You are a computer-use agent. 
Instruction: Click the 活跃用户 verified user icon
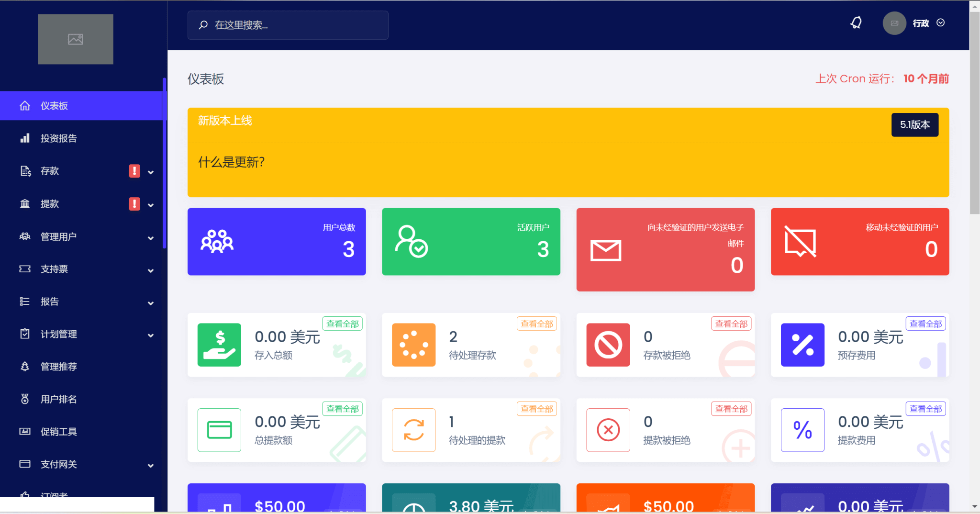coord(411,241)
